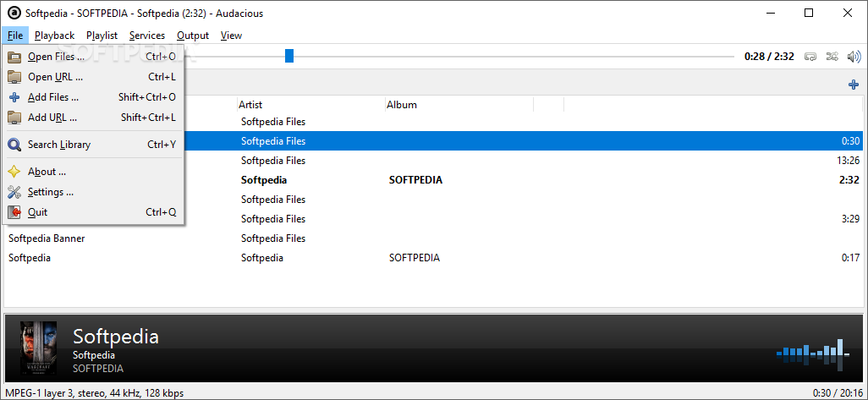Click the 0:28 / 2:32 time display
The height and width of the screenshot is (400, 868).
[x=769, y=57]
